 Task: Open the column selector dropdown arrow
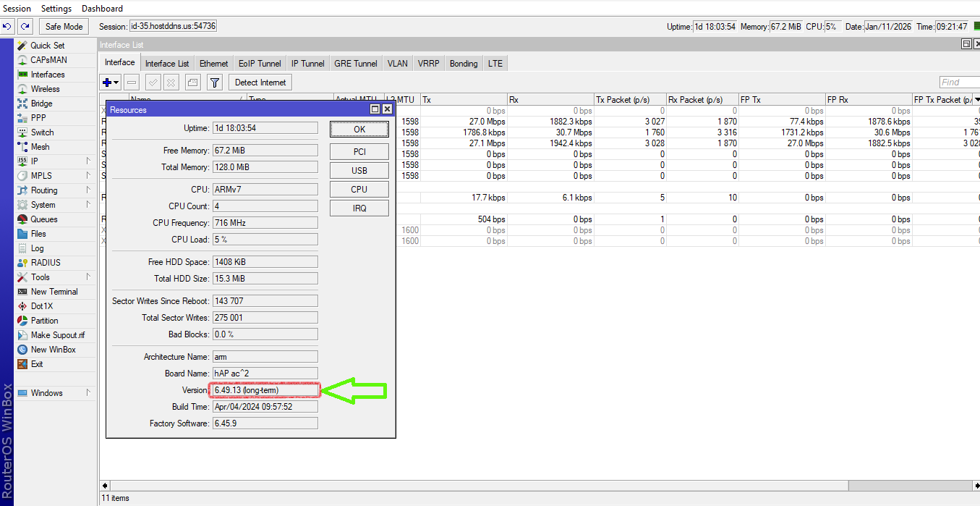977,100
